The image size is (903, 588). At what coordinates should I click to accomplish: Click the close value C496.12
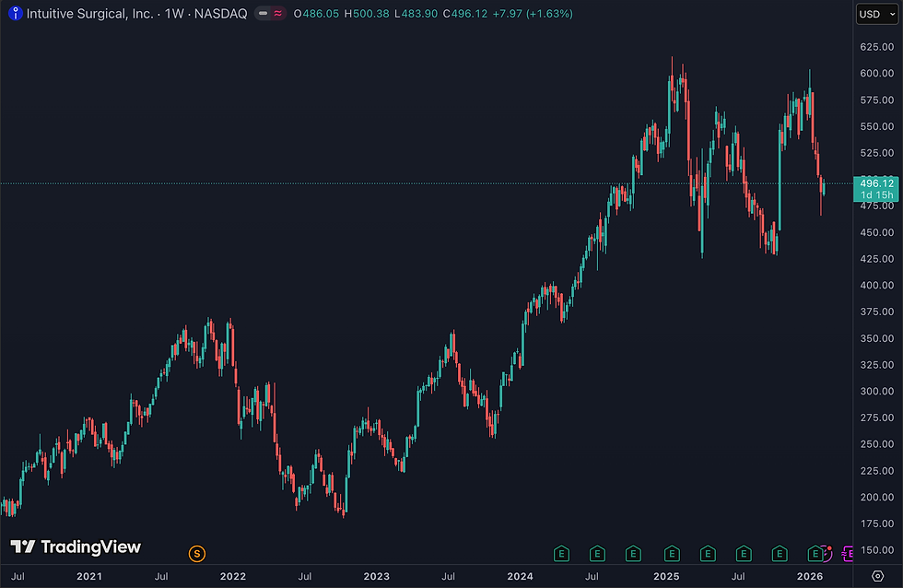click(x=465, y=13)
